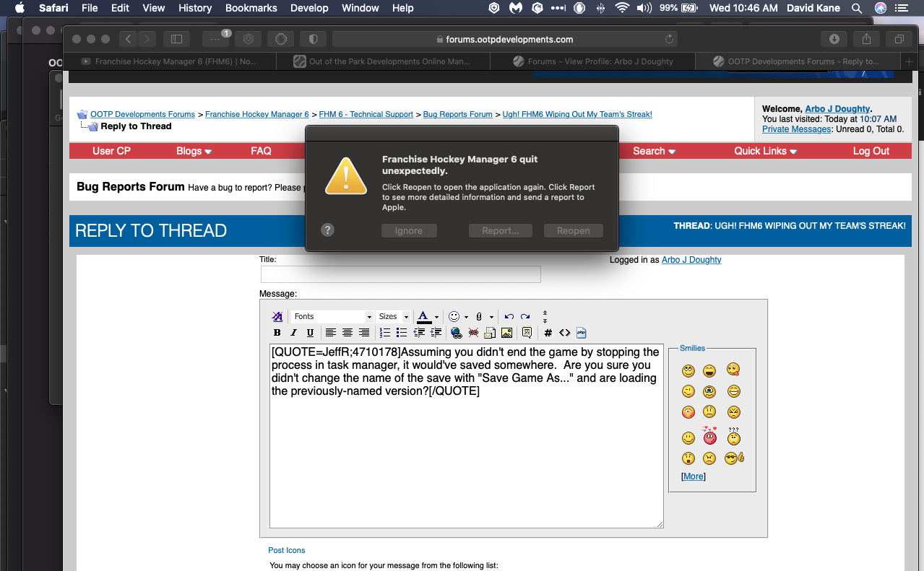Expand the Quick Links menu
Screen dimensions: 924x571
click(x=765, y=151)
